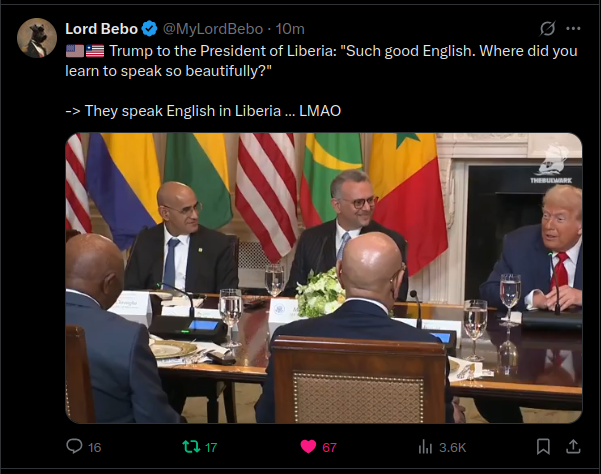Click the 17 reposts count
Screen dimensions: 601x474
(x=211, y=447)
